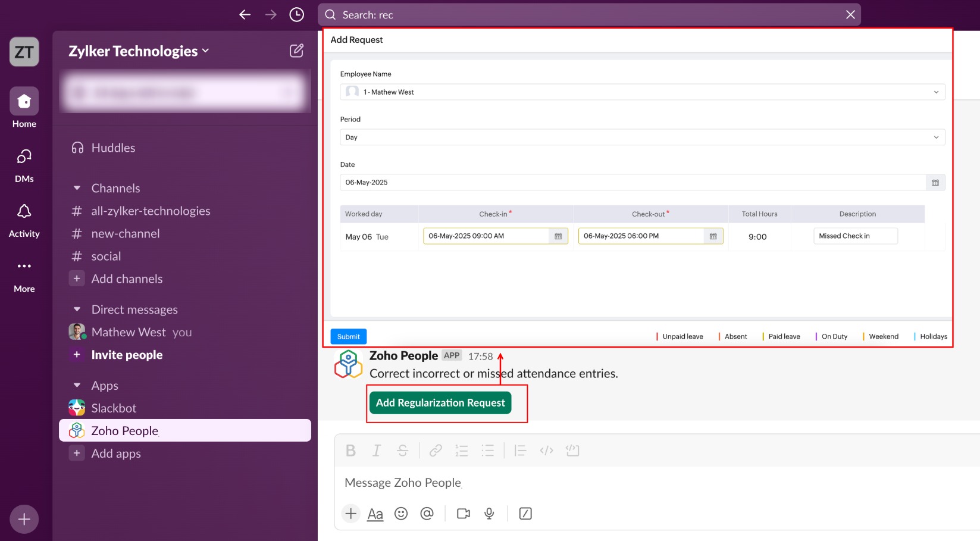Screen dimensions: 980x541
Task: Open Check-out calendar picker icon
Action: (713, 236)
